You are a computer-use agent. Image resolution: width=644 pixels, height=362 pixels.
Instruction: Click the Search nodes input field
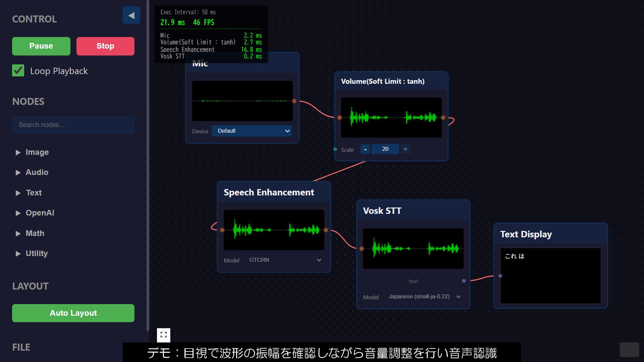pos(73,125)
